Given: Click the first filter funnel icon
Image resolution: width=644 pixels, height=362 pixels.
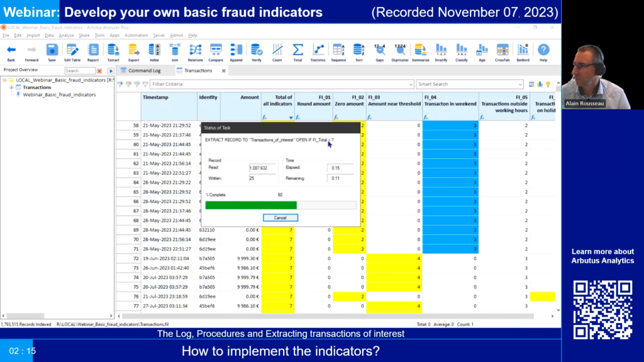Looking at the screenshot, I should 120,84.
